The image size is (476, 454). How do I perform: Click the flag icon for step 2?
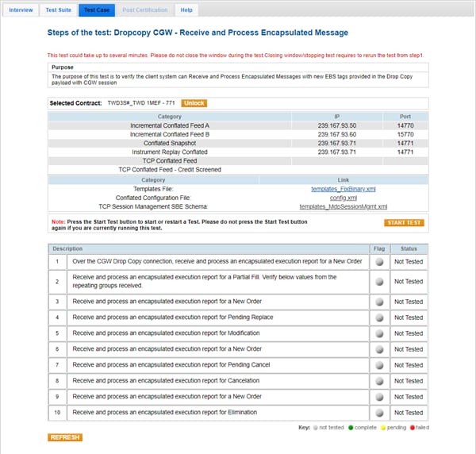coord(378,282)
